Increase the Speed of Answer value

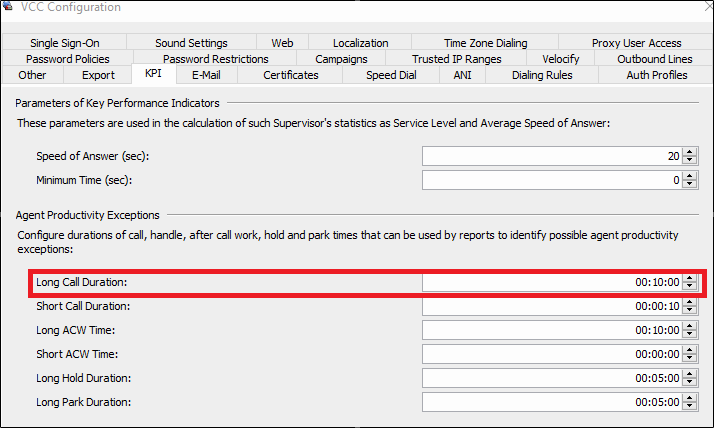click(x=689, y=152)
